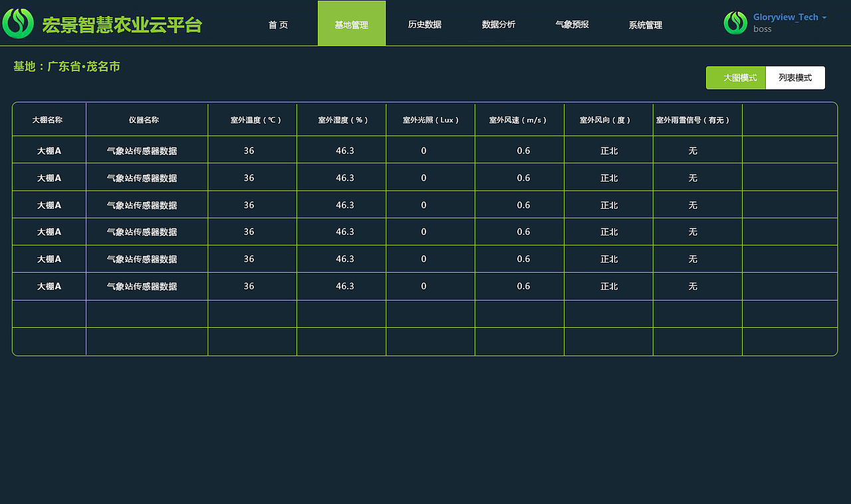This screenshot has width=851, height=504.
Task: Open the 气象预报 weather forecast section
Action: (571, 25)
